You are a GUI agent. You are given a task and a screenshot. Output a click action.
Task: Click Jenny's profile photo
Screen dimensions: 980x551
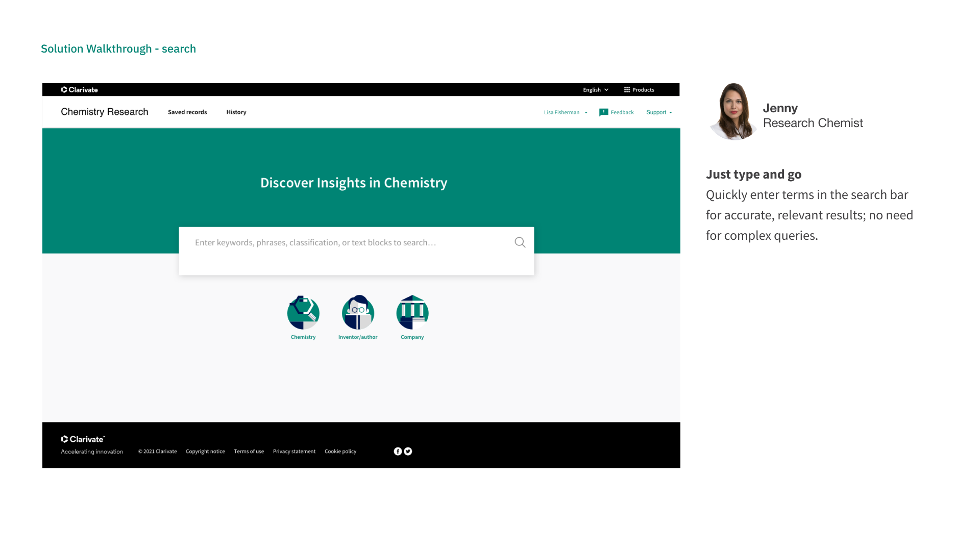[733, 112]
